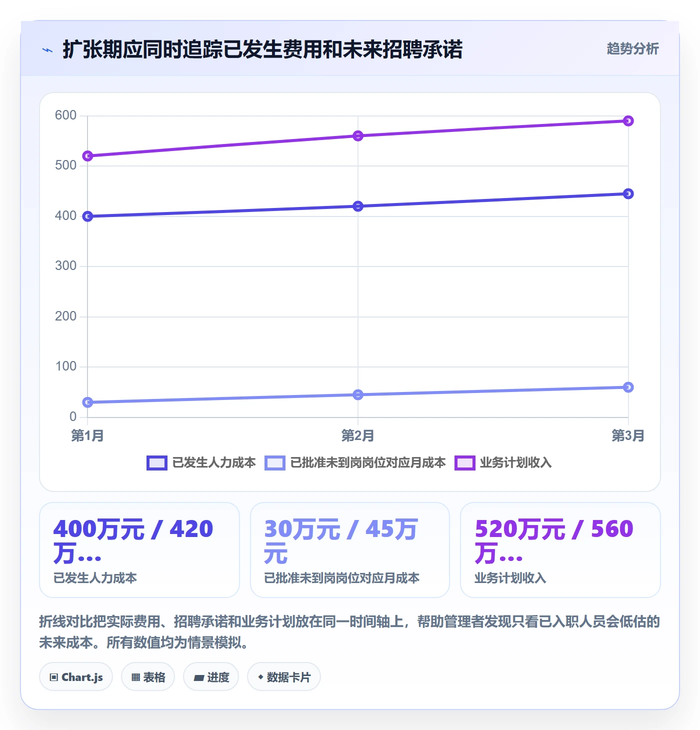Click the 已批准未到岗 cost point at 第2月

[358, 395]
